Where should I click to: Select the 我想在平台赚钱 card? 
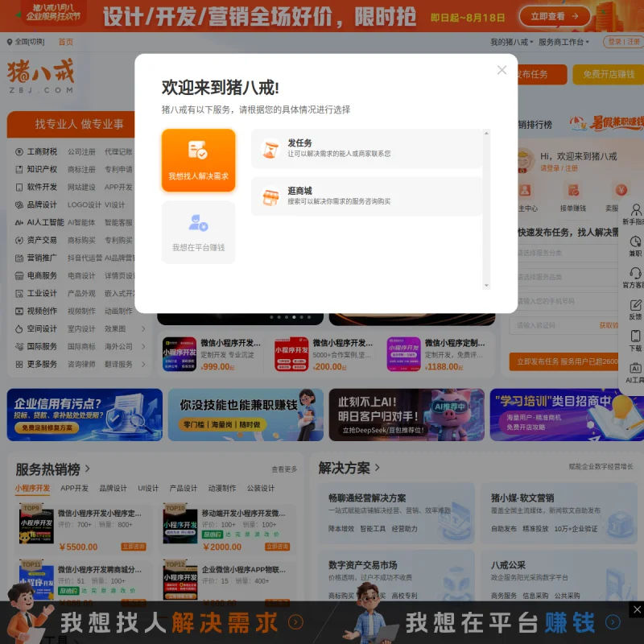point(198,232)
